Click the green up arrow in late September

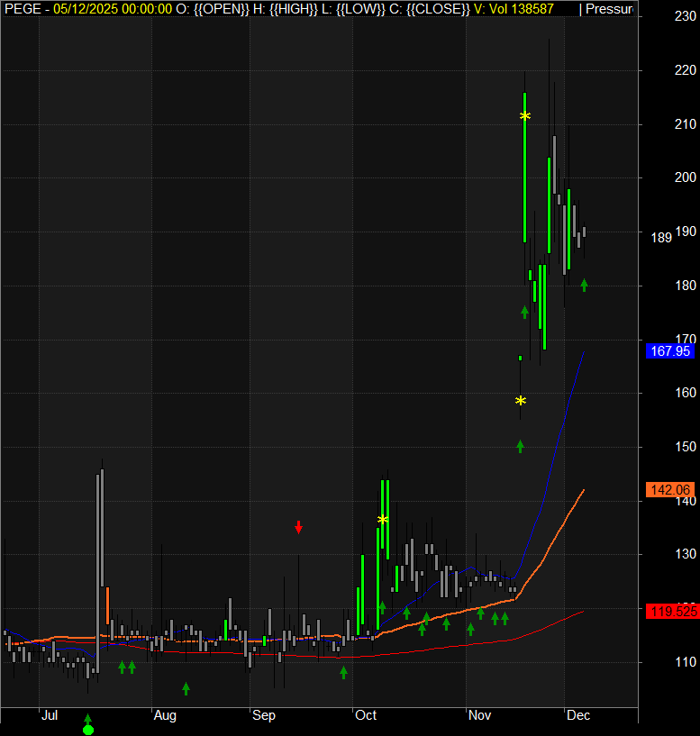coord(343,673)
